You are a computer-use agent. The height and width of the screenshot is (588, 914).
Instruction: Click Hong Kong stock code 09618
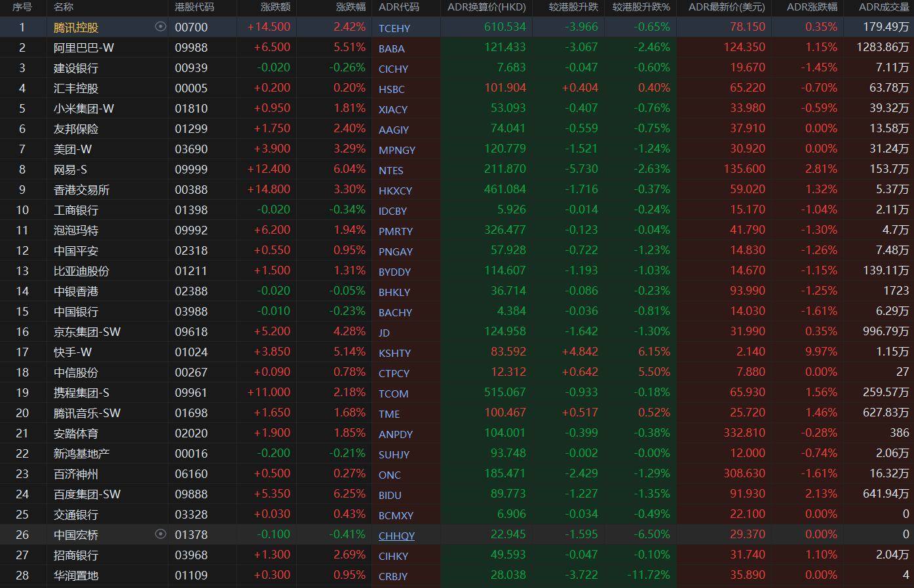(x=191, y=332)
